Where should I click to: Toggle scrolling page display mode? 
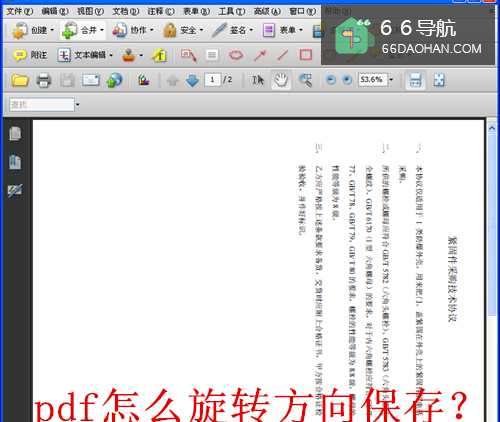(x=415, y=80)
